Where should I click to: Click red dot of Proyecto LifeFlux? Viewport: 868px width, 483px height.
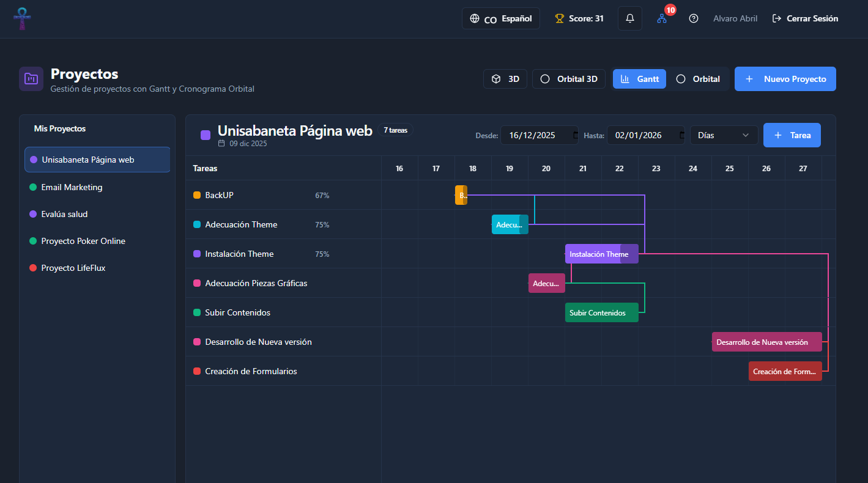pos(33,268)
